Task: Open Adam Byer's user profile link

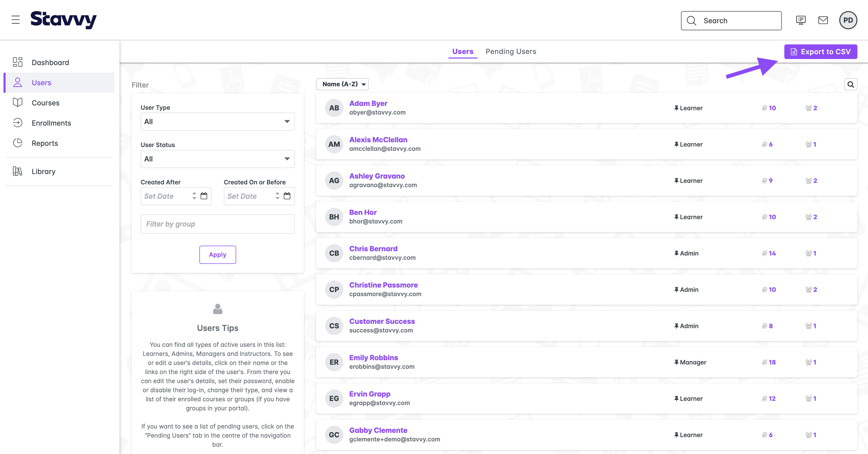Action: coord(368,104)
